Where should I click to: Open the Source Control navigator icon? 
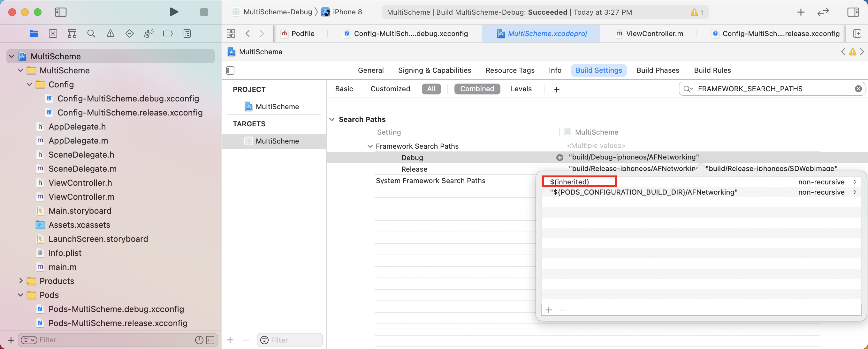pos(53,33)
